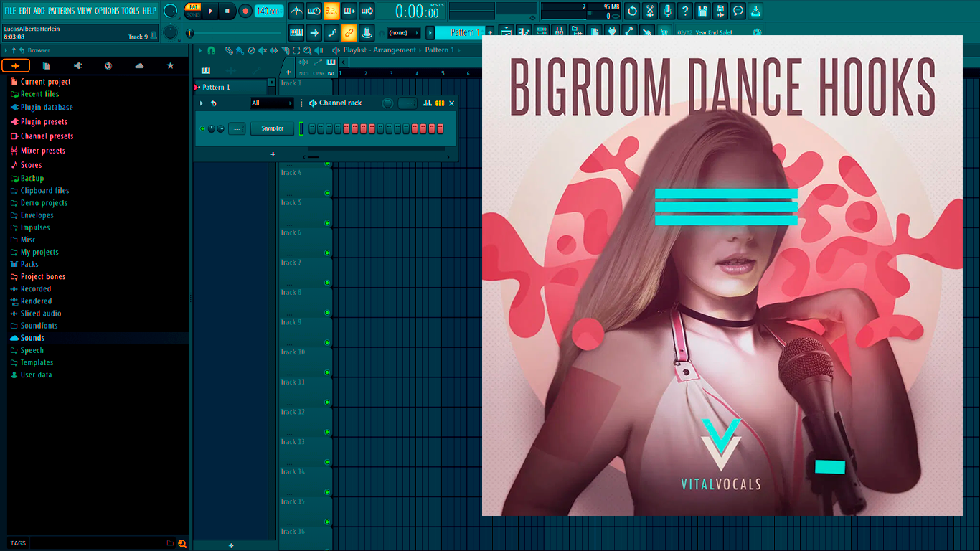Viewport: 980px width, 551px height.
Task: Select the playlist paint brush tool
Action: click(x=239, y=50)
